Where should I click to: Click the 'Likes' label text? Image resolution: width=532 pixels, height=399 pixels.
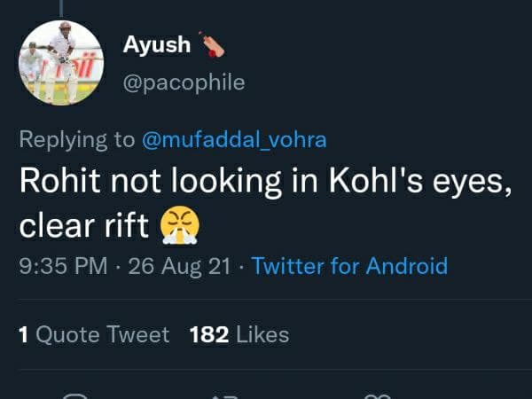[262, 334]
